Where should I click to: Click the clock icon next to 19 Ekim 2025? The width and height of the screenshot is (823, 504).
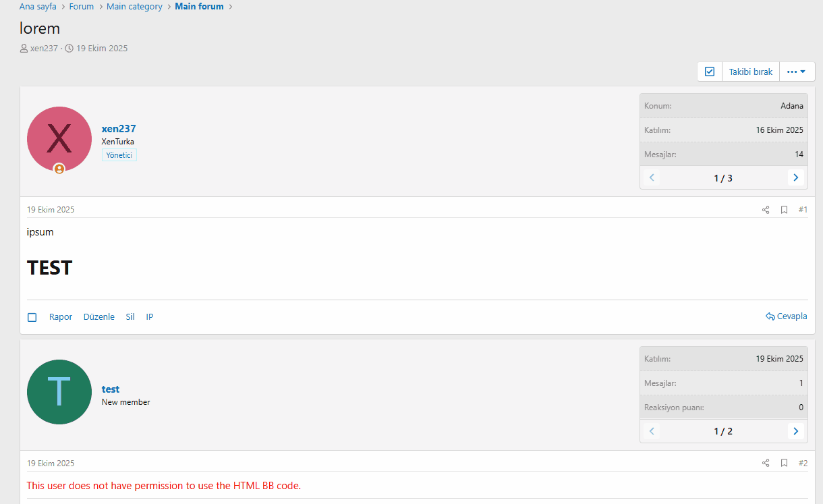[68, 48]
